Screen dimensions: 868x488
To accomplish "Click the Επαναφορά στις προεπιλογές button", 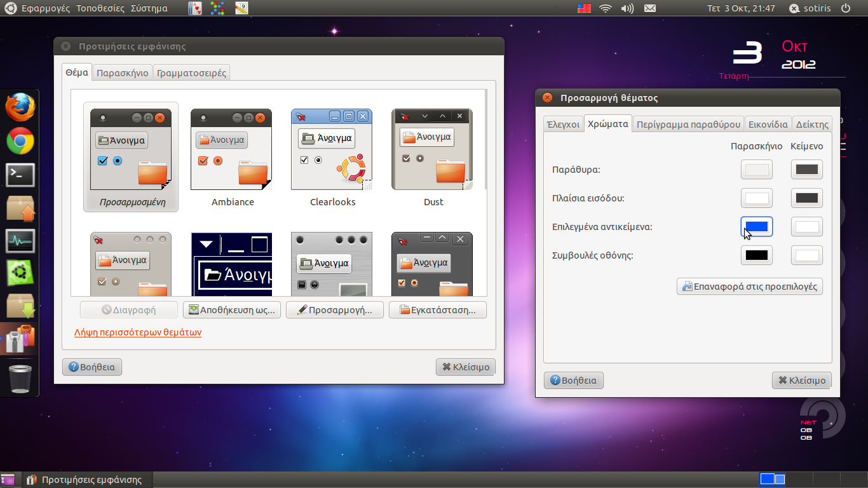I will 749,287.
